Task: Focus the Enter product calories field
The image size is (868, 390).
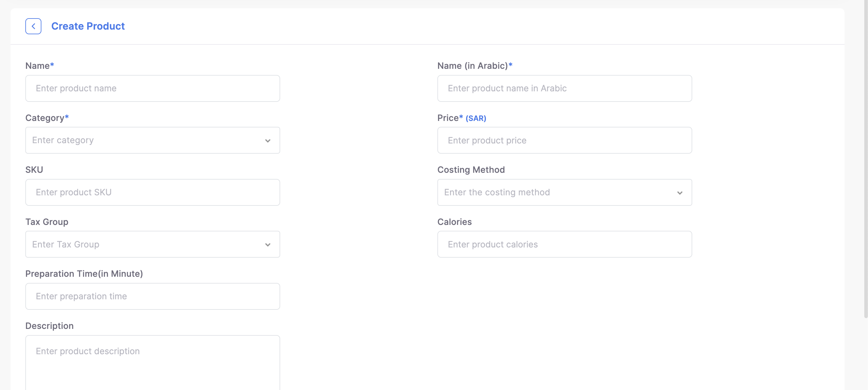Action: pyautogui.click(x=564, y=244)
